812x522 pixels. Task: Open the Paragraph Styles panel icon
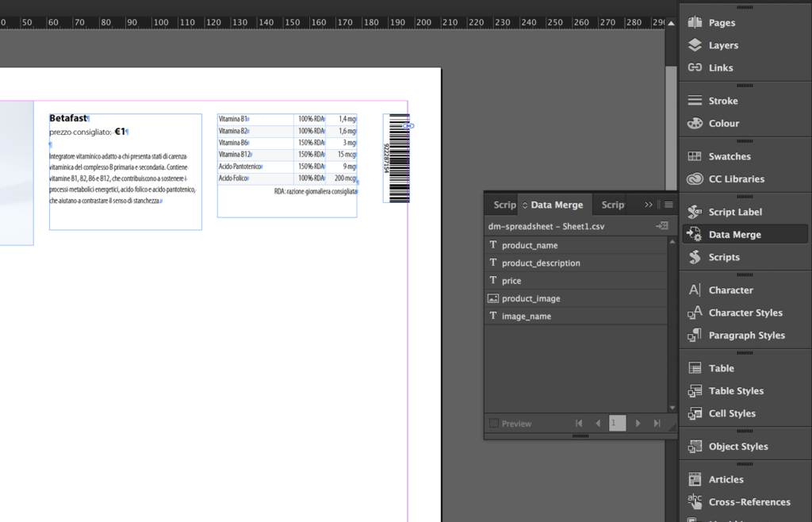(x=695, y=335)
